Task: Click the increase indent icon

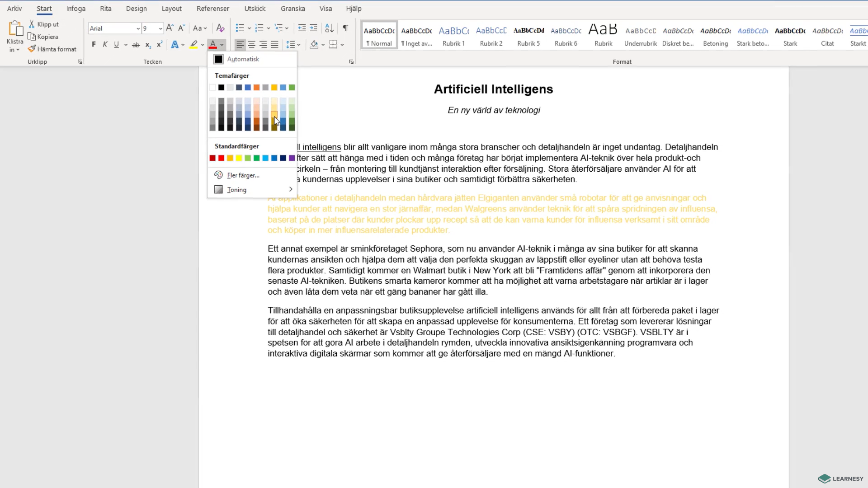Action: (313, 28)
